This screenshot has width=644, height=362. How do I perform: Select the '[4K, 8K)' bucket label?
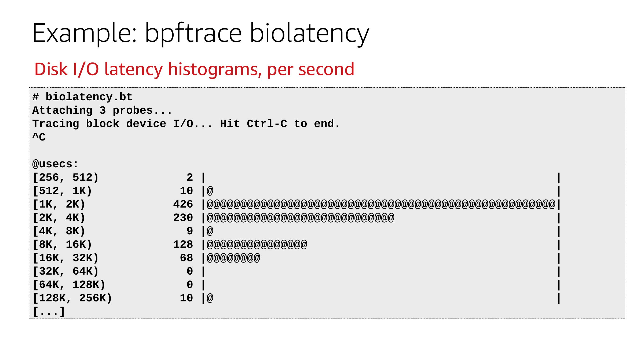click(x=59, y=231)
